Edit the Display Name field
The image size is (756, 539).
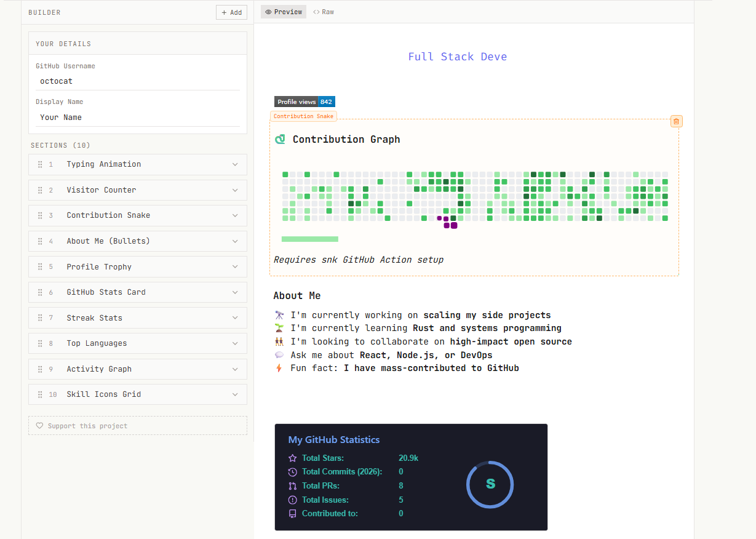click(138, 118)
